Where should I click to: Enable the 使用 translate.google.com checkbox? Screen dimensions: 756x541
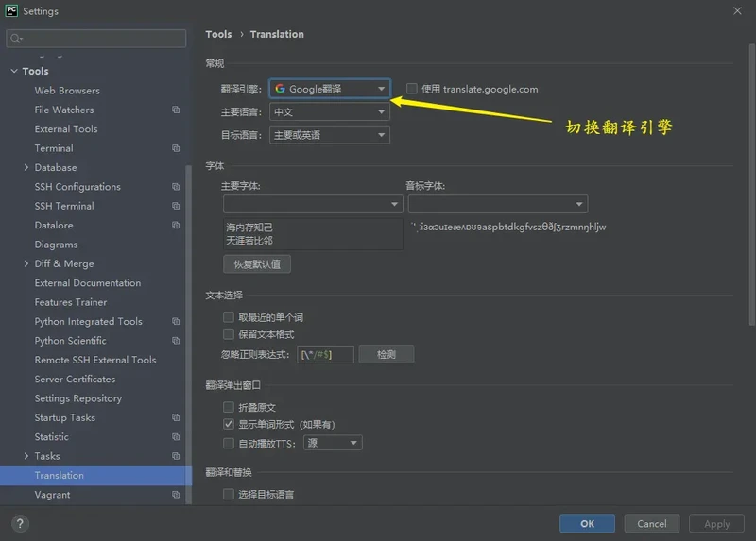click(x=411, y=89)
